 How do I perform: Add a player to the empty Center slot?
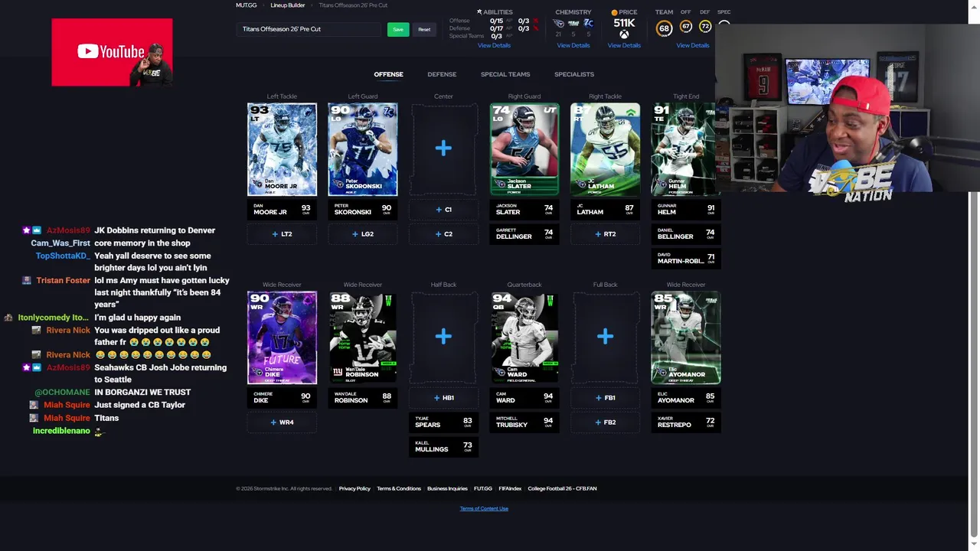point(443,148)
